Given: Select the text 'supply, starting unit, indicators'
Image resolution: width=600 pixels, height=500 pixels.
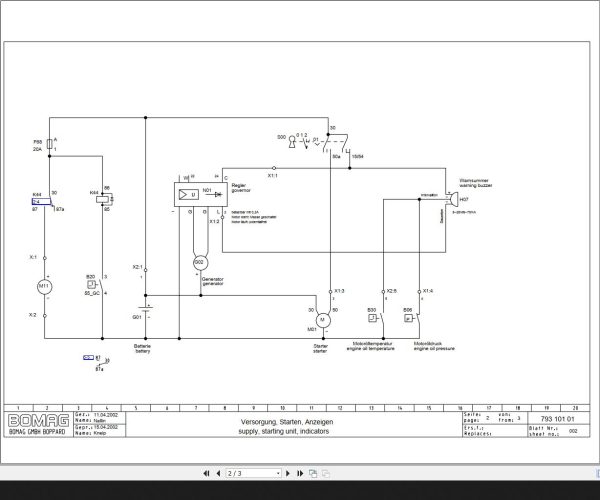Looking at the screenshot, I should [x=284, y=431].
